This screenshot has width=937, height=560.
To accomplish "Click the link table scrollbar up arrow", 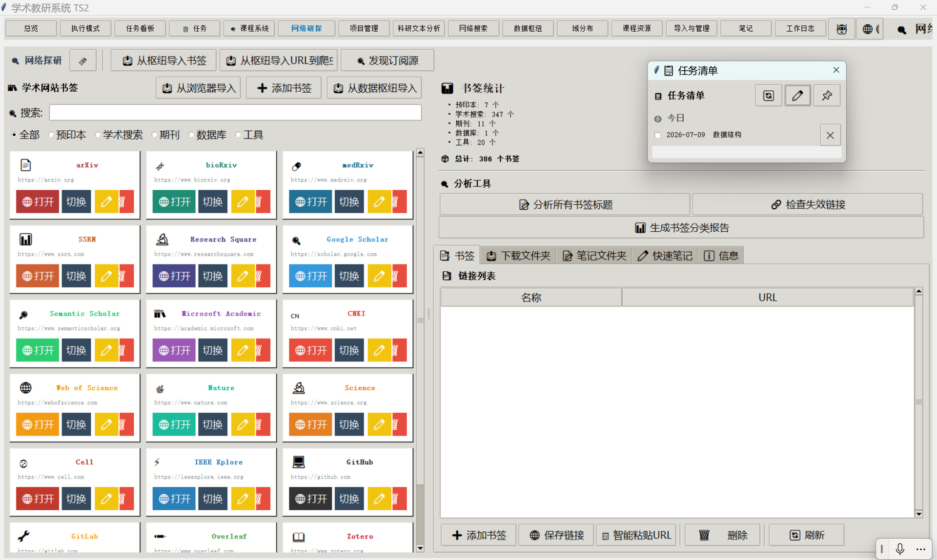I will click(x=918, y=291).
